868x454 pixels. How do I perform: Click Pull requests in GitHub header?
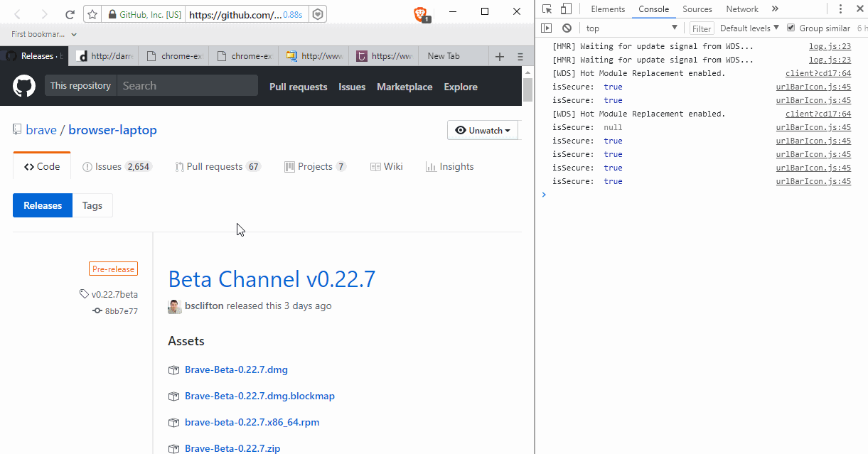(x=299, y=87)
